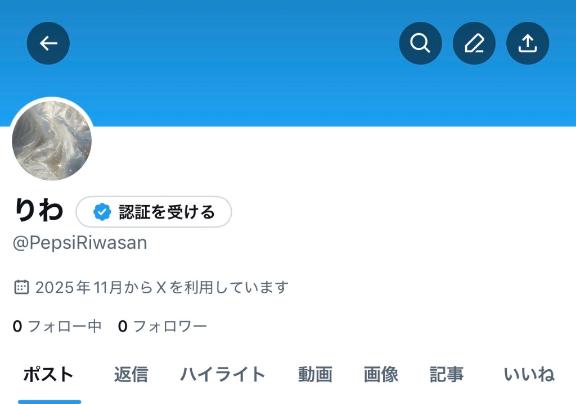Open the いいね tab
Screen dimensions: 576x404
coord(529,375)
